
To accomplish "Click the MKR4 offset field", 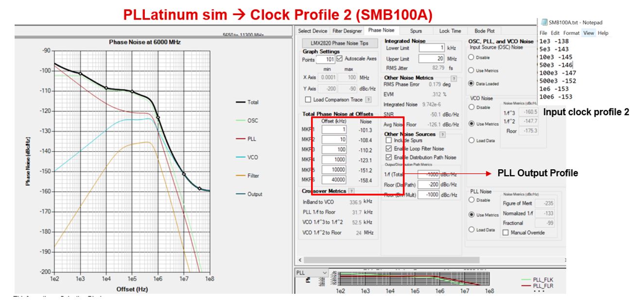I will pyautogui.click(x=334, y=160).
